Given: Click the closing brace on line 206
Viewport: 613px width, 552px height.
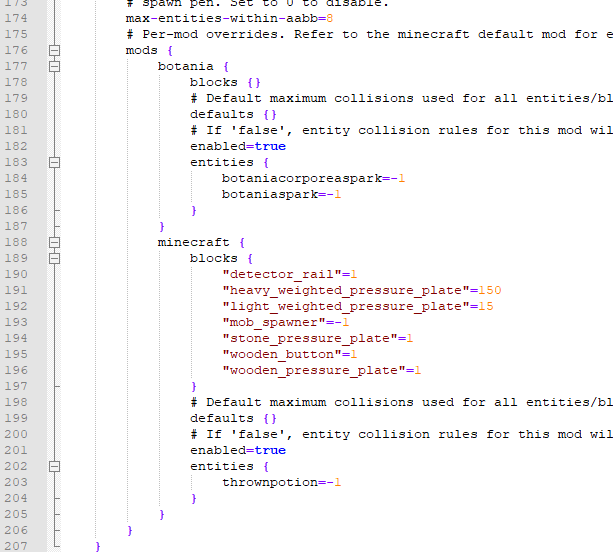Looking at the screenshot, I should pyautogui.click(x=130, y=530).
